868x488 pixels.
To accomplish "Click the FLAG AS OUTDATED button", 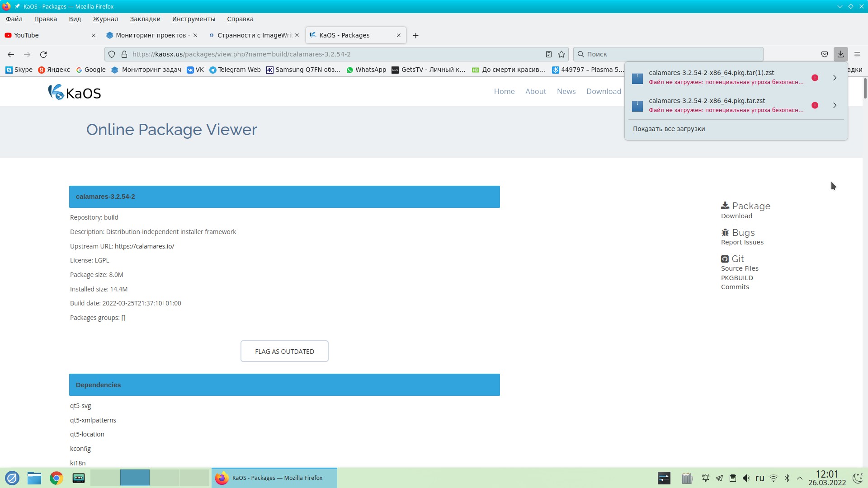I will [x=284, y=352].
